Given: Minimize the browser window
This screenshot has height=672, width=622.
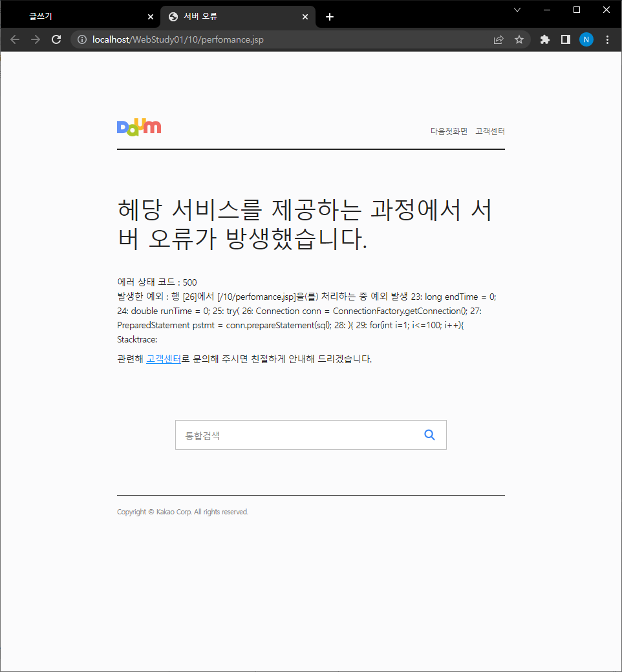Looking at the screenshot, I should click(547, 10).
